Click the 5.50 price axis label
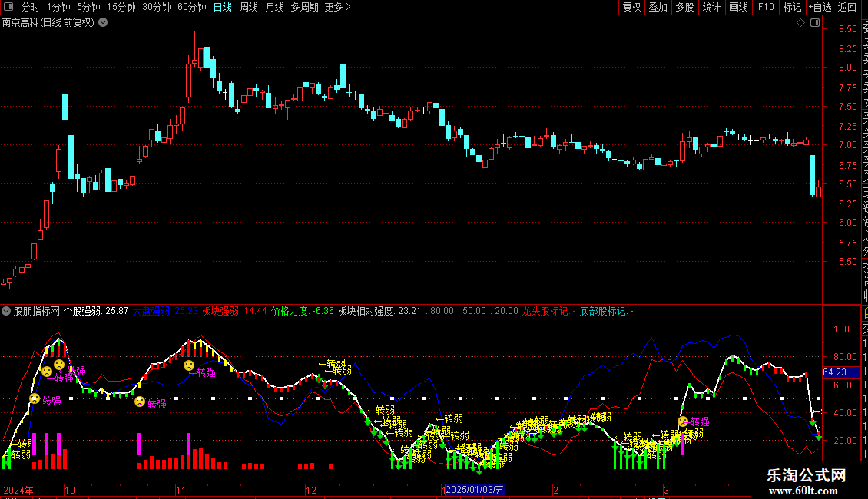 (x=847, y=262)
